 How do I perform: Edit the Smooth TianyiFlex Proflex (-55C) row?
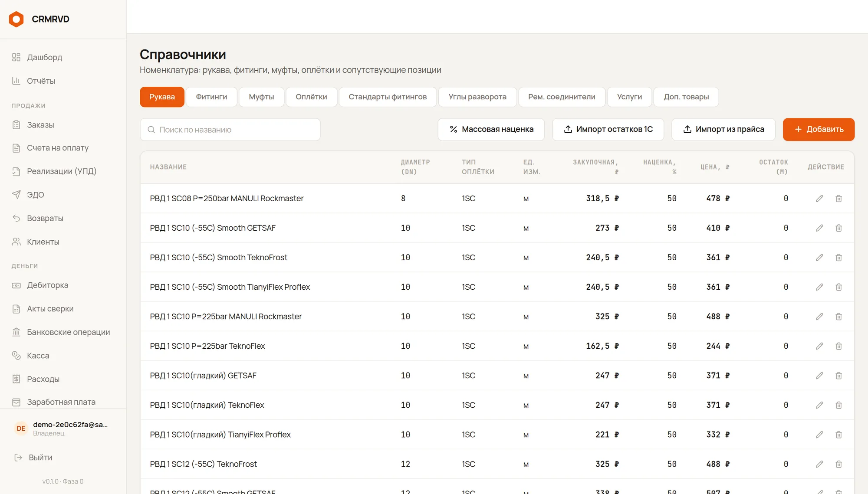819,287
